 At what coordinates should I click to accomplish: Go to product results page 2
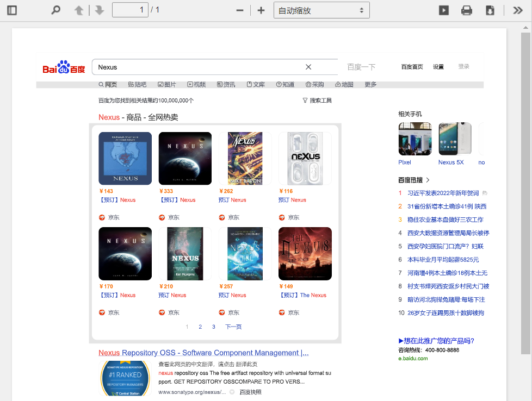click(200, 327)
